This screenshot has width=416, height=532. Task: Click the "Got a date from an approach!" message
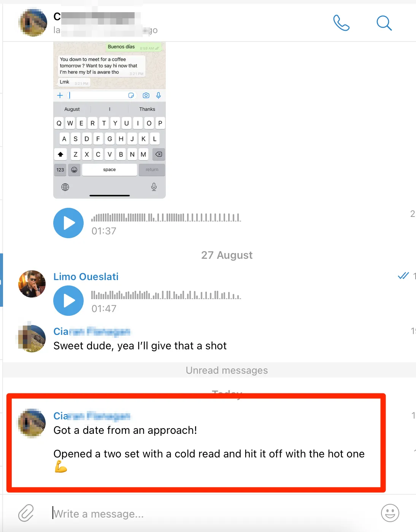click(125, 430)
